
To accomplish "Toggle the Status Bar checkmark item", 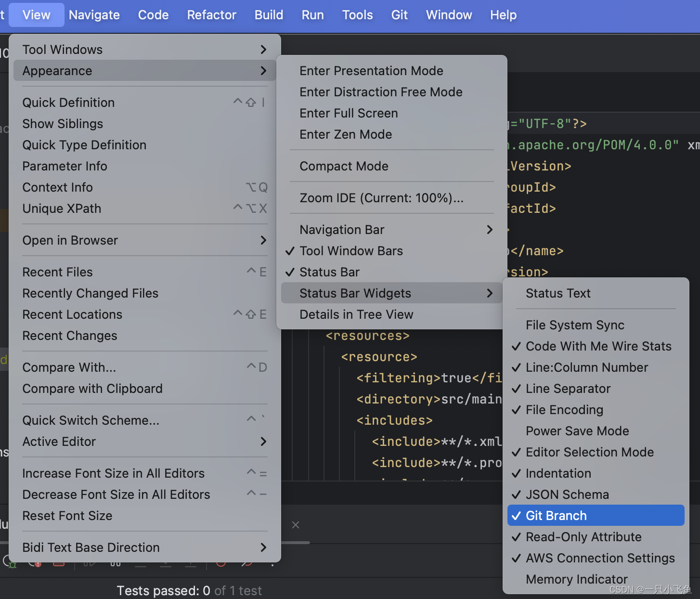I will 392,272.
